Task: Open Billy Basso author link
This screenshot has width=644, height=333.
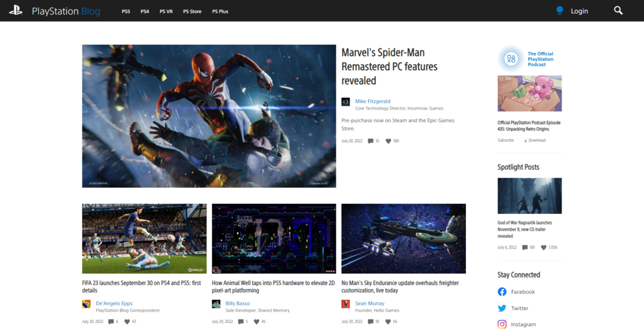Action: 237,303
